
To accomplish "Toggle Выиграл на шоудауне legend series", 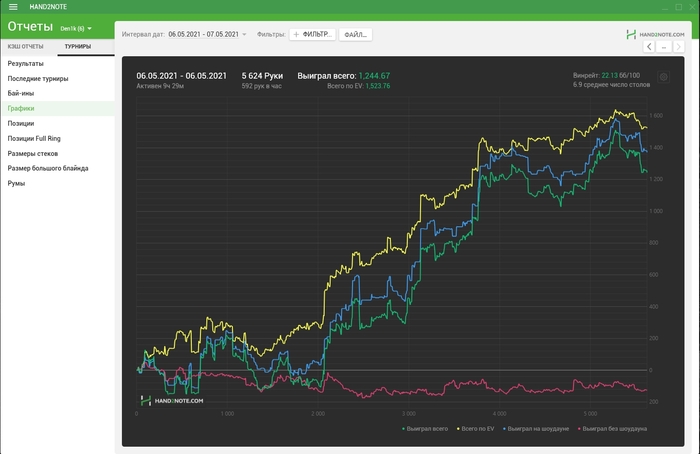I will 536,429.
